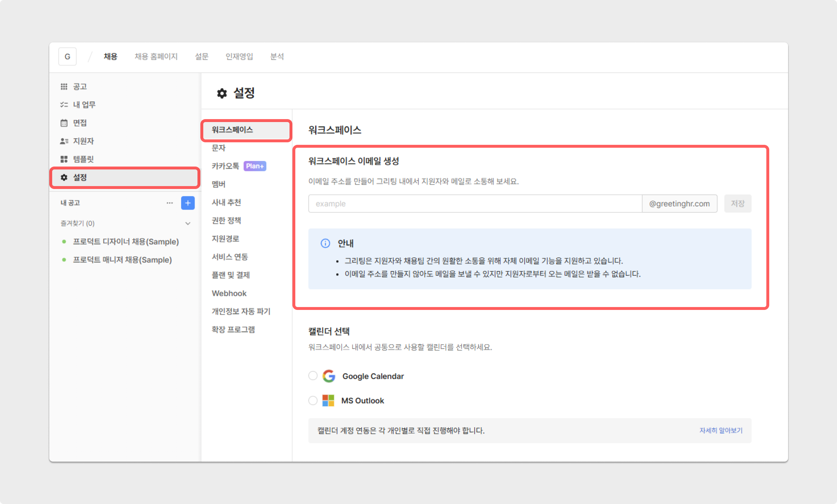
Task: Open the 분석 top tab
Action: pyautogui.click(x=277, y=56)
